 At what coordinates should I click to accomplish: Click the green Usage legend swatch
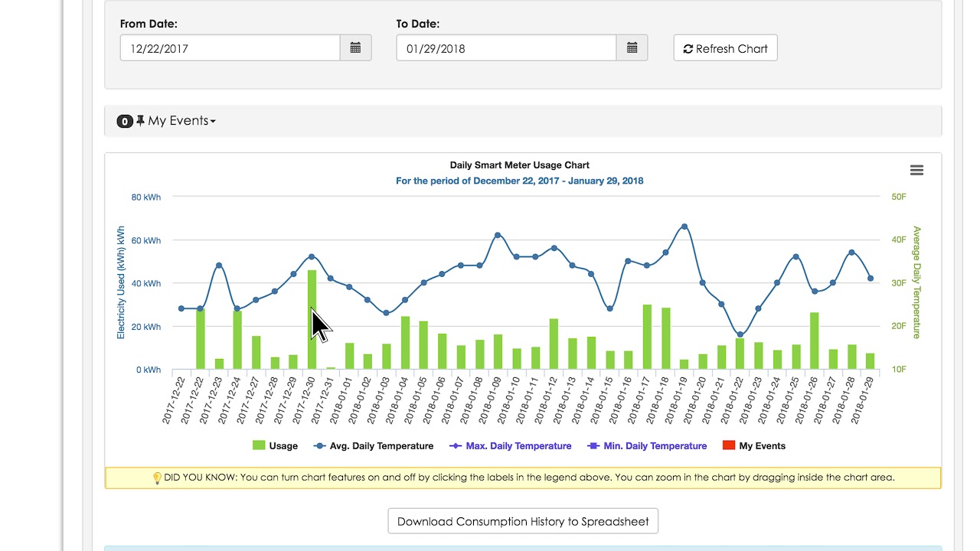pos(259,445)
